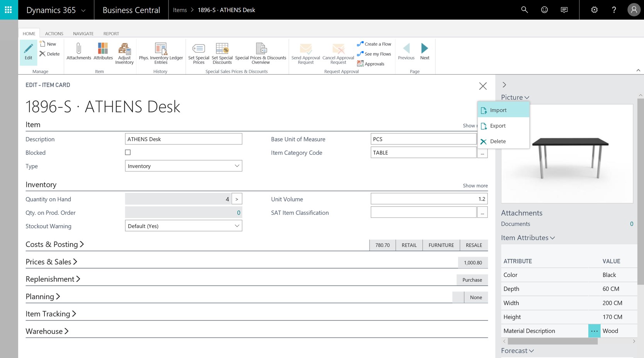
Task: Open the Dynamics 365 app launcher waffle
Action: click(x=9, y=10)
